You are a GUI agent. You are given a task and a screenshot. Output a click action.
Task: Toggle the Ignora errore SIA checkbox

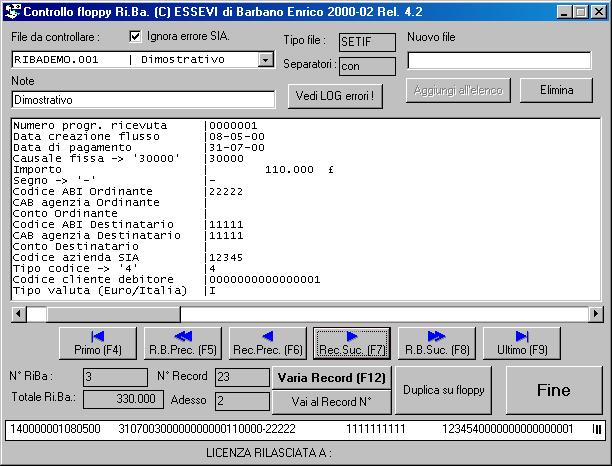pyautogui.click(x=136, y=37)
